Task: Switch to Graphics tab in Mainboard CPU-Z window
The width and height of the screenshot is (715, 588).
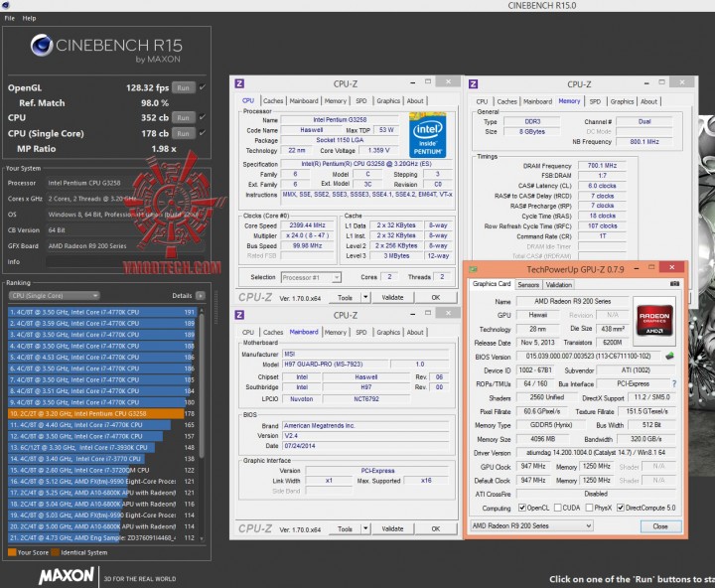Action: tap(388, 332)
